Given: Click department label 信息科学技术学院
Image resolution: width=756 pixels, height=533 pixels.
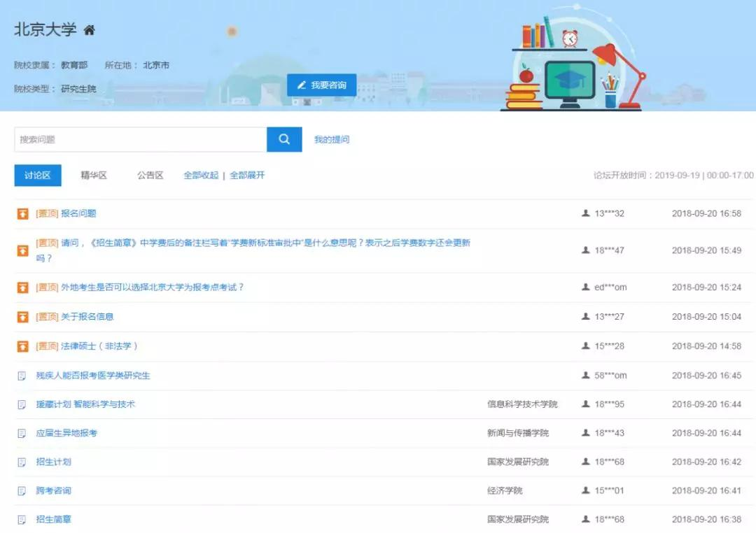Looking at the screenshot, I should [522, 404].
